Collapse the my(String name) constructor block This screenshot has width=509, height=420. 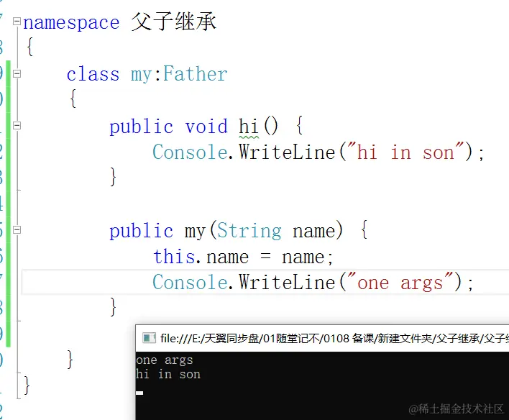click(17, 230)
